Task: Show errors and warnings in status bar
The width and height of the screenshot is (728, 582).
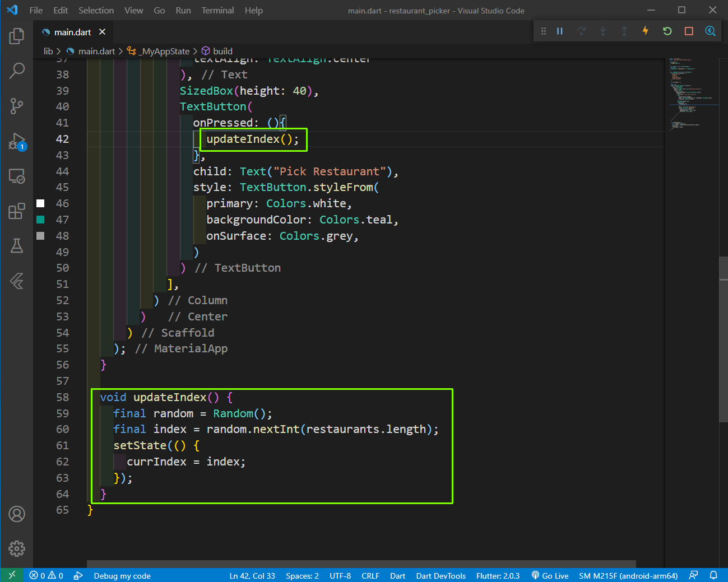Action: click(x=47, y=575)
